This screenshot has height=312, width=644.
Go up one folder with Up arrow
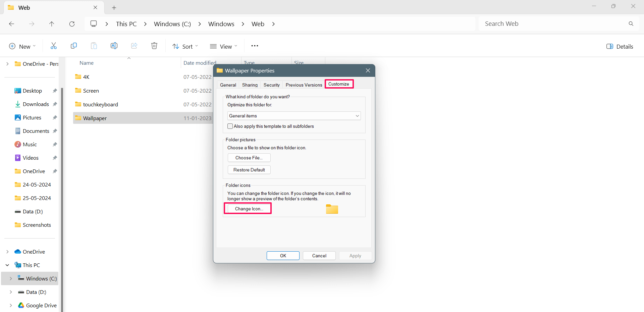pos(52,24)
